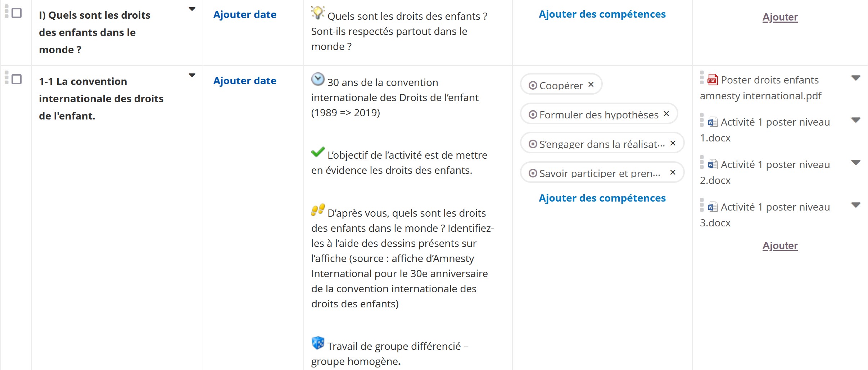868x370 pixels.
Task: Click Ajouter link below Activité 1 poster niveau 3
Action: tap(780, 245)
